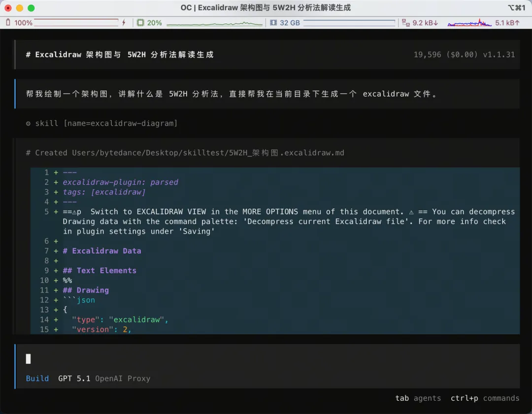Click the Created file path line
This screenshot has width=532, height=414.
point(185,153)
